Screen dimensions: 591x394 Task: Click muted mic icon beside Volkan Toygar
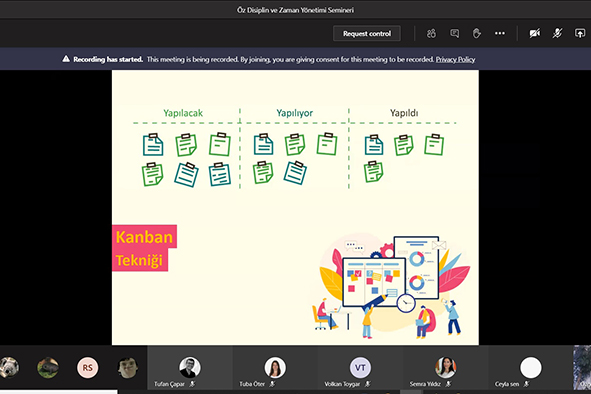pyautogui.click(x=367, y=384)
